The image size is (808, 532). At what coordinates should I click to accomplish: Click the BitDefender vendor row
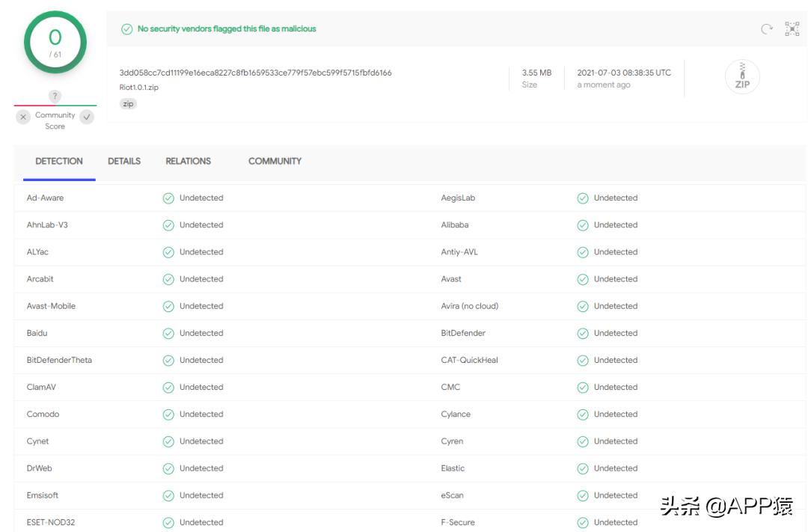pos(463,333)
